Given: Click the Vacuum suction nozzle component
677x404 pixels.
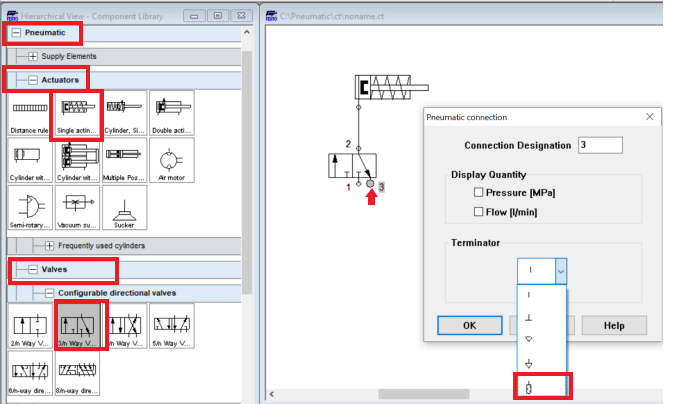Looking at the screenshot, I should click(78, 208).
